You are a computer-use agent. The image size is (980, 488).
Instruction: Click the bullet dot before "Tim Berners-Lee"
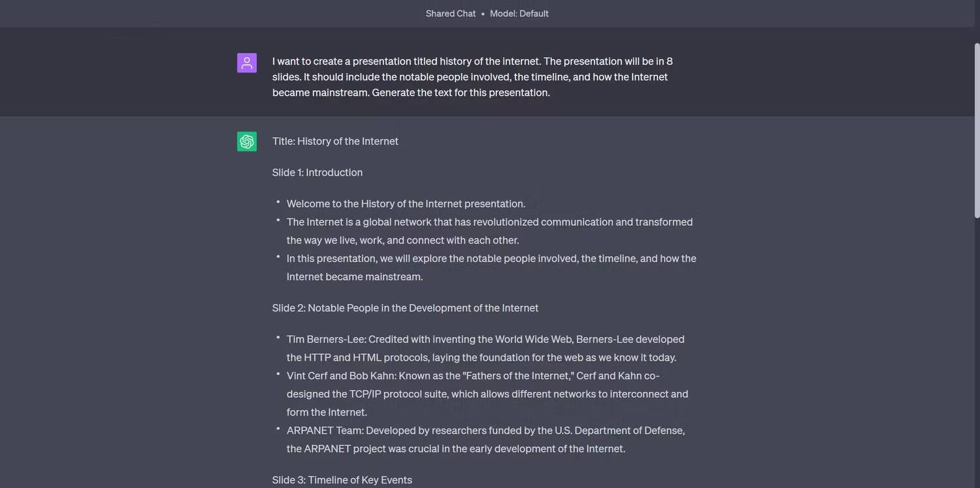pyautogui.click(x=278, y=337)
